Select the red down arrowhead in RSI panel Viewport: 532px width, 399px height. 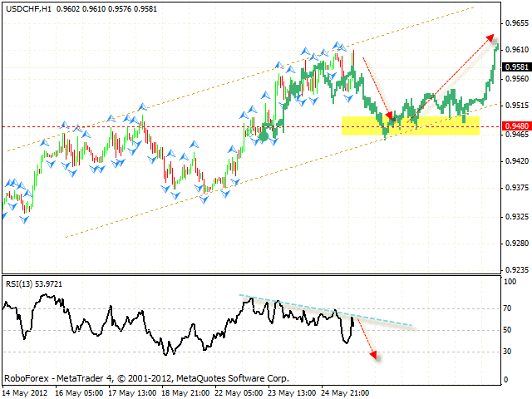[374, 355]
